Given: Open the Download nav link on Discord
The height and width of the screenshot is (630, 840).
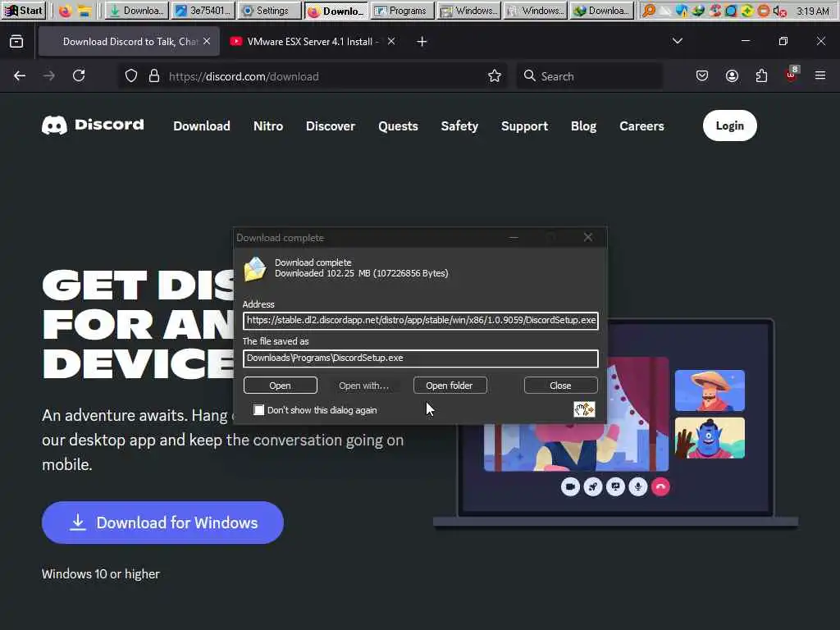Looking at the screenshot, I should pos(202,126).
